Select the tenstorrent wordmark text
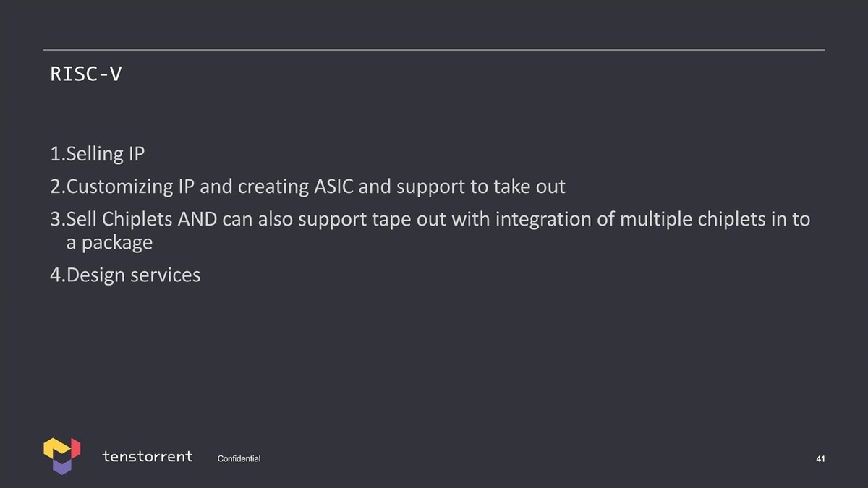868x488 pixels. click(148, 456)
